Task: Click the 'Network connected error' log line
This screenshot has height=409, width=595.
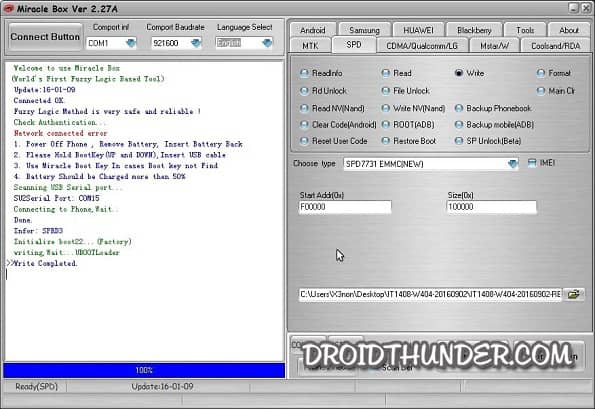Action: click(x=60, y=133)
